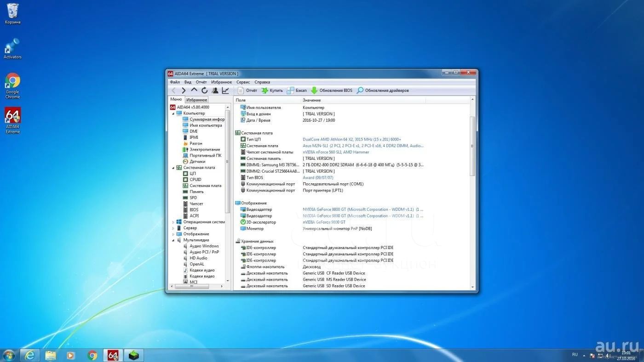Select Аудио Windows tree item
This screenshot has width=644, height=362.
pyautogui.click(x=201, y=246)
